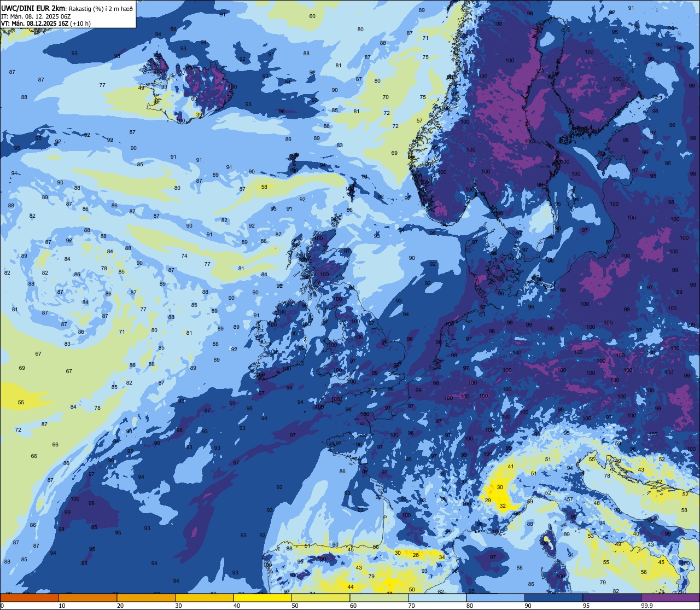The height and width of the screenshot is (610, 700).
Task: Click the humidity value "44" in Spain
Action: pos(351,587)
